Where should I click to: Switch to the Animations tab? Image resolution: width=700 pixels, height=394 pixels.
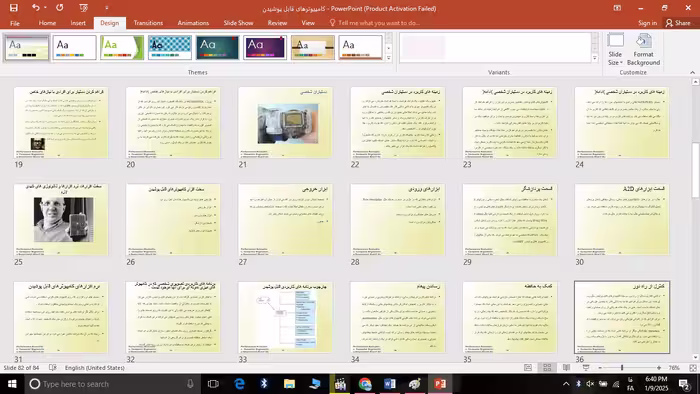pyautogui.click(x=193, y=23)
